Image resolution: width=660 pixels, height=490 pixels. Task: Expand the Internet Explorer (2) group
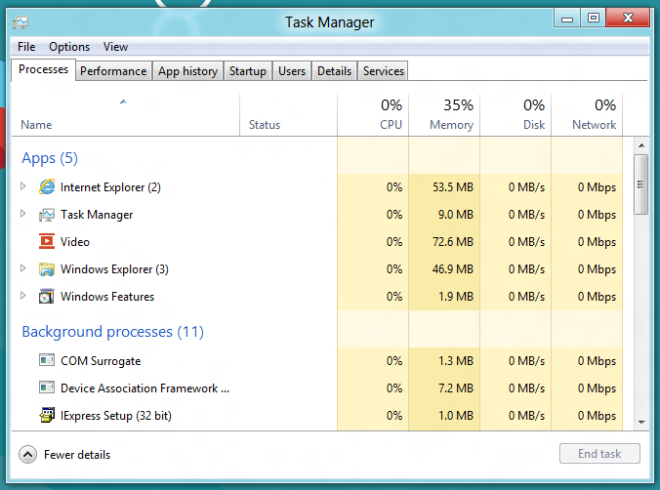click(x=23, y=186)
